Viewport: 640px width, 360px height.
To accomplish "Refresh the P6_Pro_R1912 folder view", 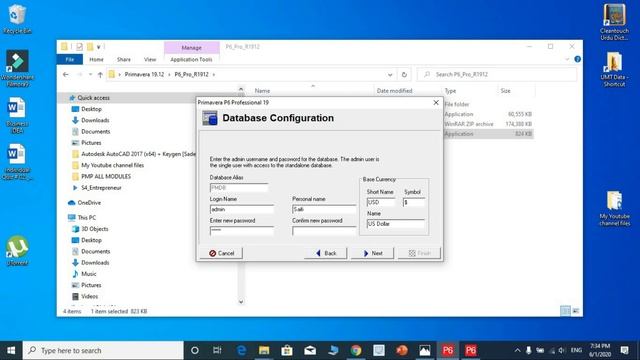I will (x=404, y=74).
